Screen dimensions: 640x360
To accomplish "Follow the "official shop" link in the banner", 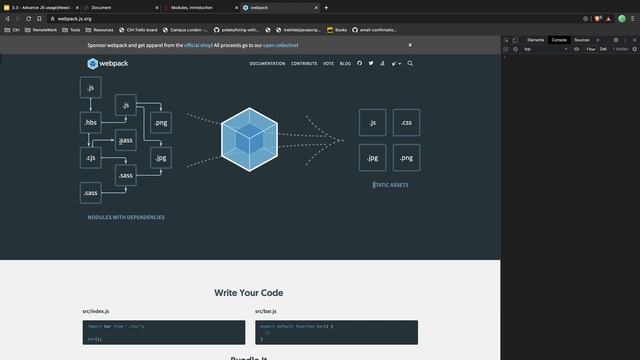I will 198,45.
